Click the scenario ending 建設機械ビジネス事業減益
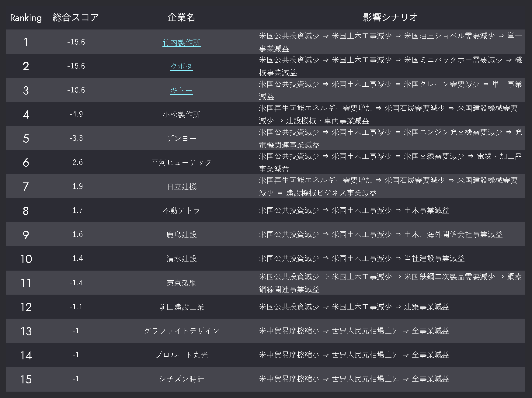The width and height of the screenshot is (532, 398). [x=388, y=186]
